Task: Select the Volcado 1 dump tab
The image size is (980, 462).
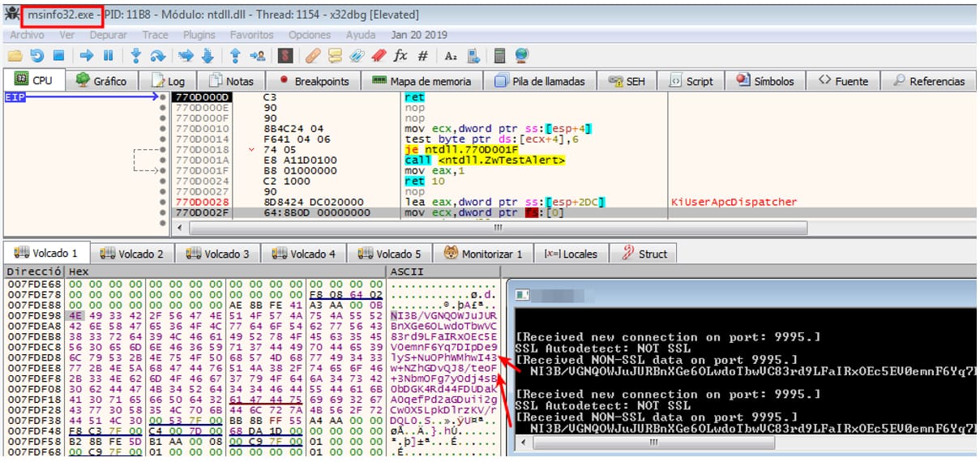Action: pos(46,253)
